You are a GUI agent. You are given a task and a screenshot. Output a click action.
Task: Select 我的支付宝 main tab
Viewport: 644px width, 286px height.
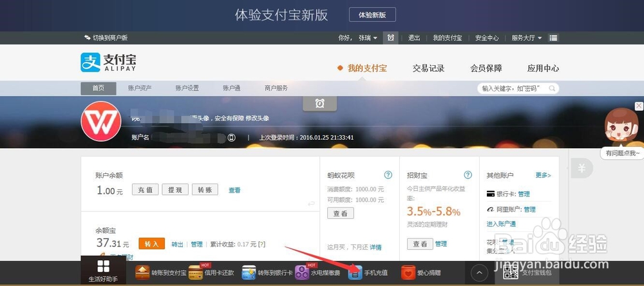367,68
